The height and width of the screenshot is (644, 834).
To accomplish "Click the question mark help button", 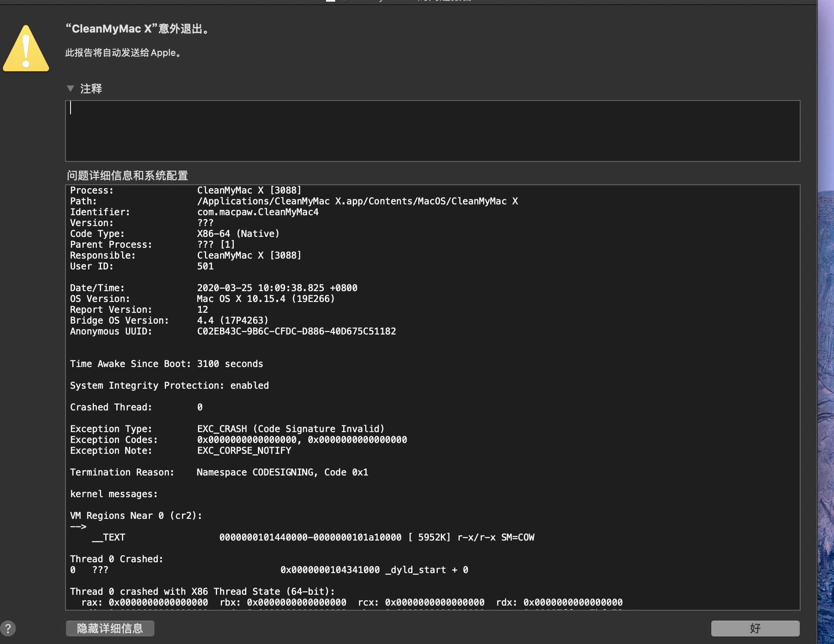I will coord(8,628).
